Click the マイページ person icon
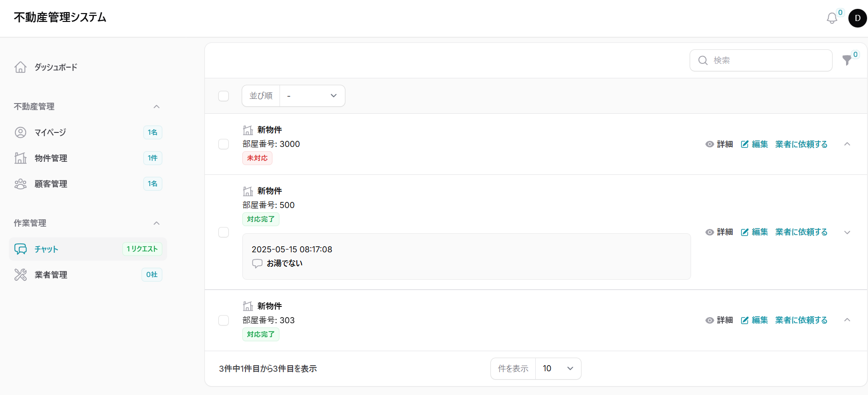The height and width of the screenshot is (395, 868). [x=21, y=132]
